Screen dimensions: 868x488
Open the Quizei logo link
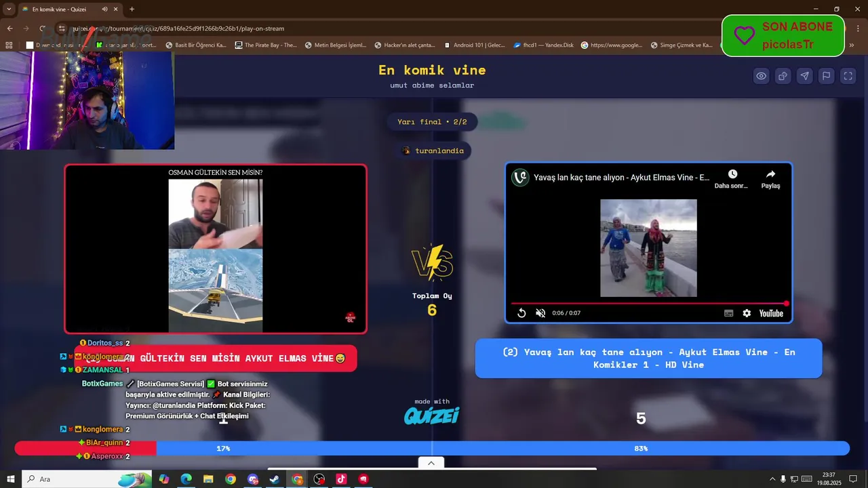tap(432, 415)
